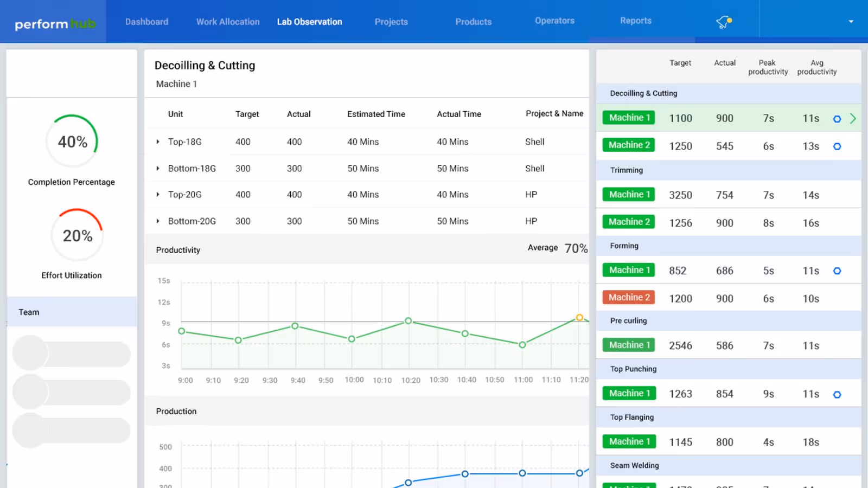
Task: Go to the Operators tab
Action: (554, 21)
